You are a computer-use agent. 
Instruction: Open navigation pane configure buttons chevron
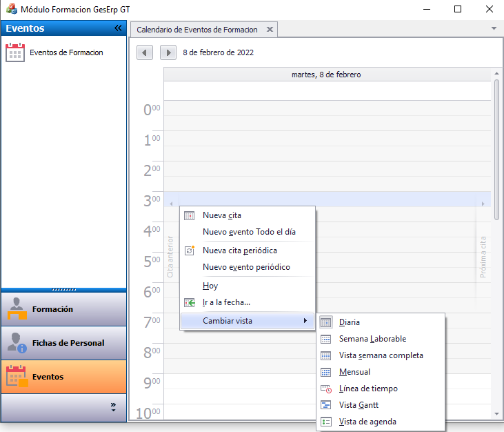[x=113, y=407]
